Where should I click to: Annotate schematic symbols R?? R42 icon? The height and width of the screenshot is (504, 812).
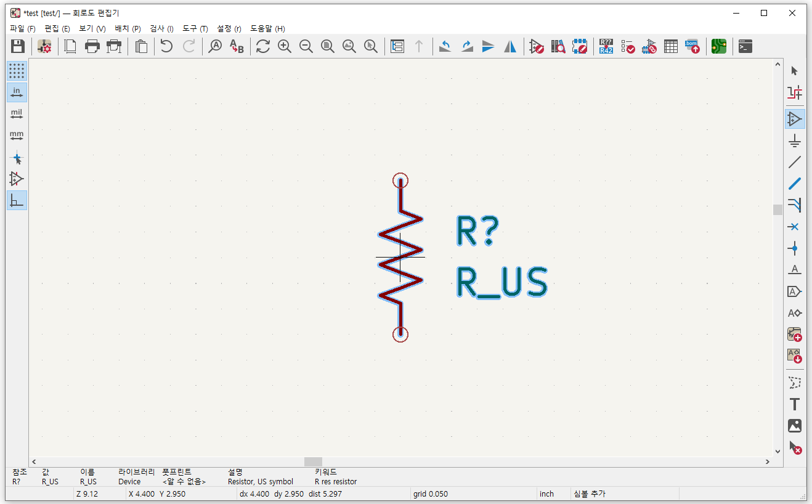coord(606,46)
